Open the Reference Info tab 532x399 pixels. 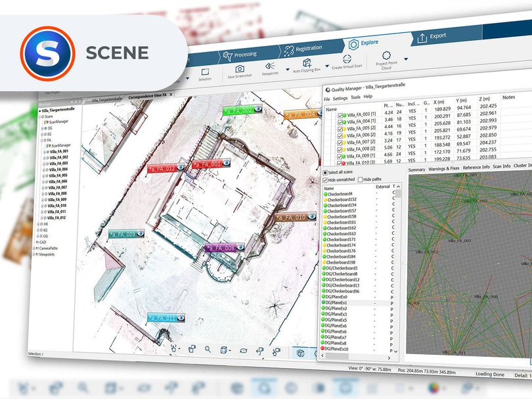[x=476, y=167]
